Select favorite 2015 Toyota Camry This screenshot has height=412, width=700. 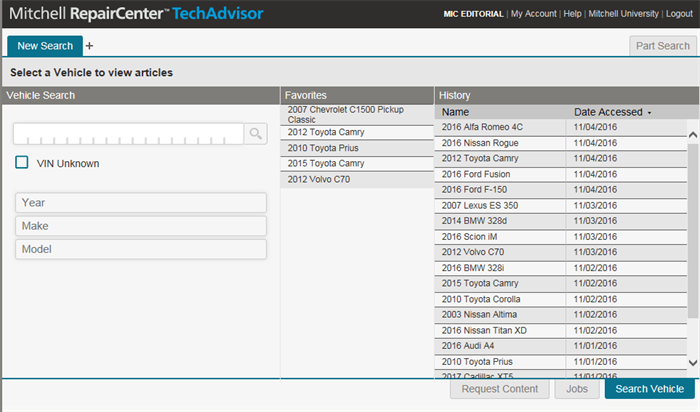coord(357,163)
